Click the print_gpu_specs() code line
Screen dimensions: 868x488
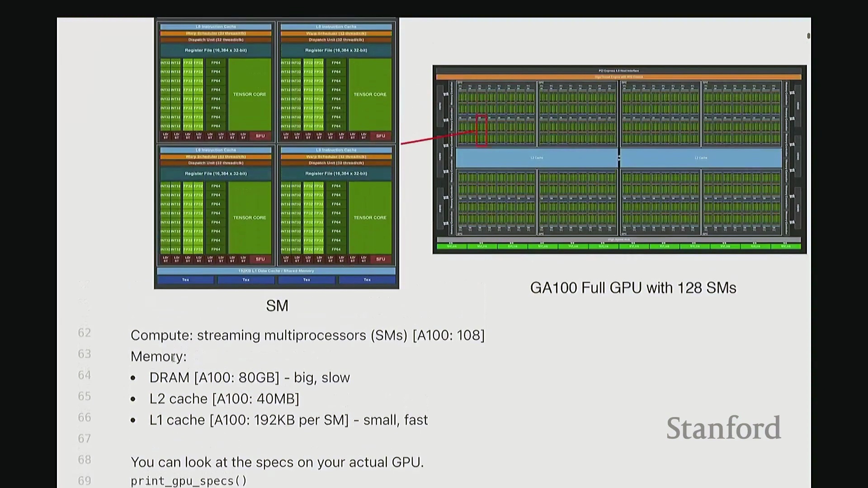(x=189, y=481)
